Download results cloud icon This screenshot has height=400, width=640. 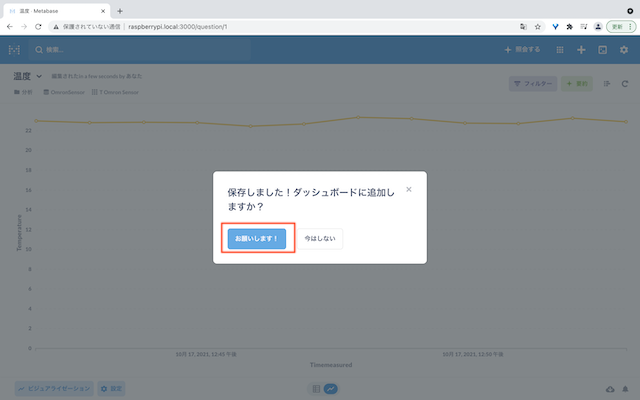coord(610,389)
